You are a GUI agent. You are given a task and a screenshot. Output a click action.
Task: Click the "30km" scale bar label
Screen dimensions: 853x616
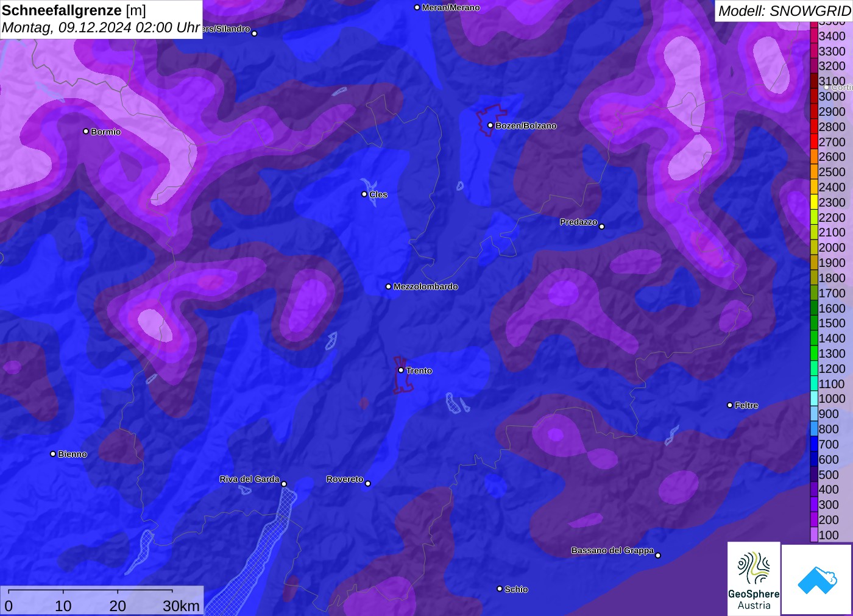pyautogui.click(x=181, y=606)
